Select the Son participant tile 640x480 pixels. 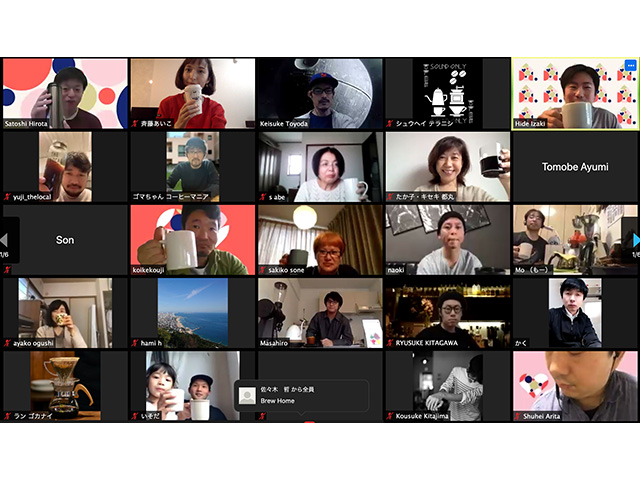64,240
